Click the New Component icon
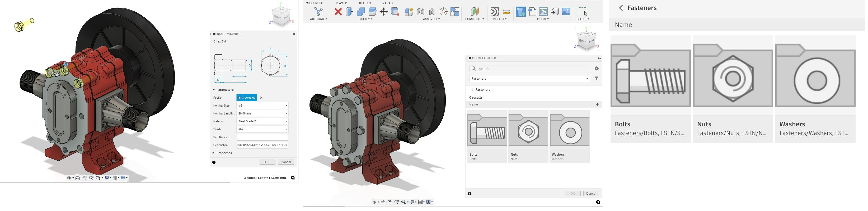 pyautogui.click(x=409, y=12)
